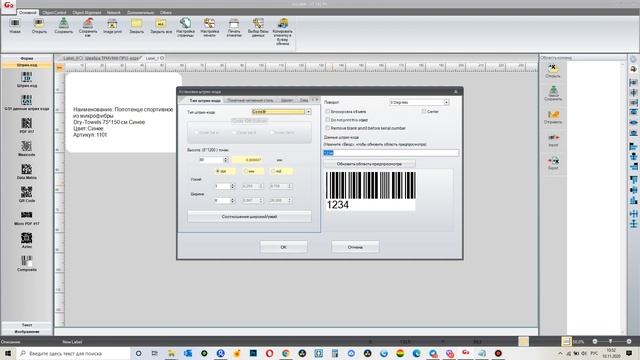Screen dimensions: 640x360
Task: Click the Windows taskbar search box
Action: pyautogui.click(x=73, y=353)
